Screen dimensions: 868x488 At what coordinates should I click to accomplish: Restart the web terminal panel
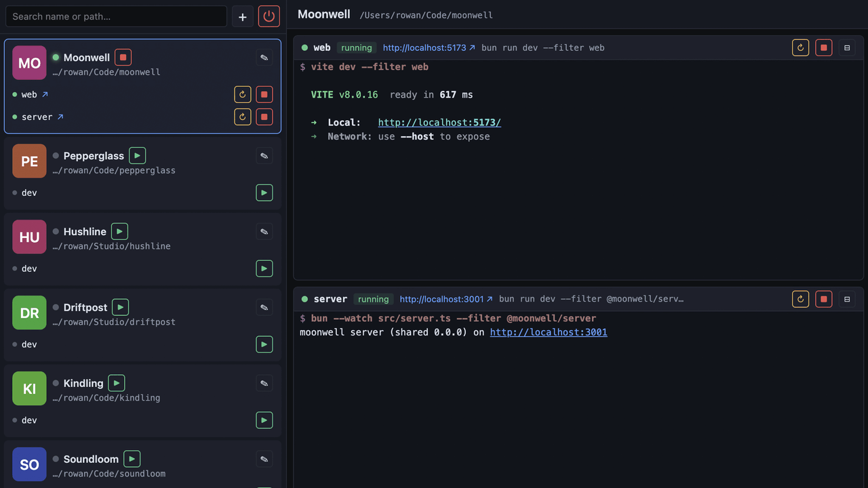click(801, 47)
